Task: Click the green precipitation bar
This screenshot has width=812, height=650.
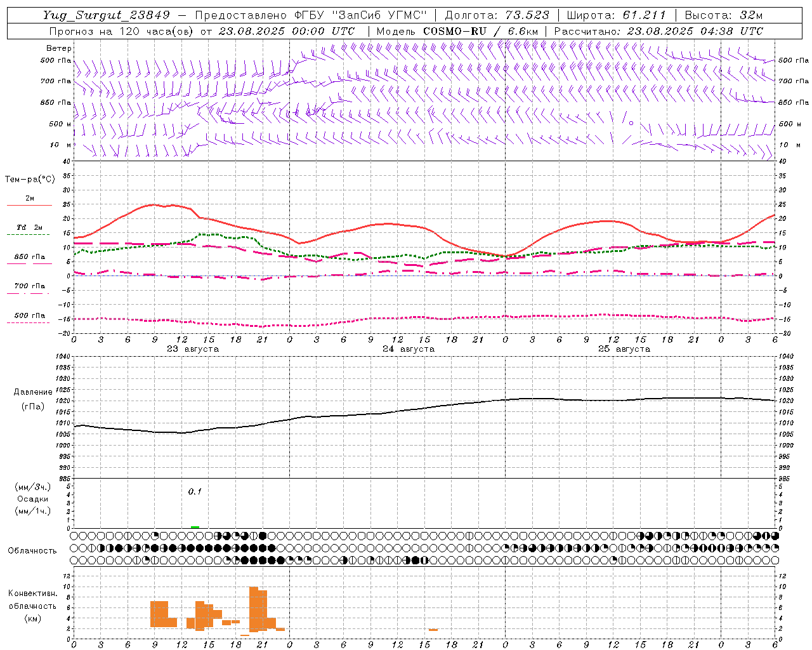Action: click(x=195, y=527)
